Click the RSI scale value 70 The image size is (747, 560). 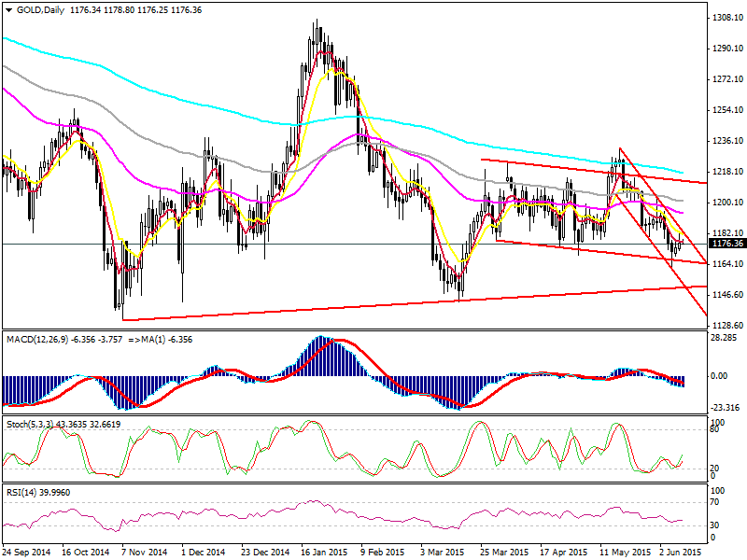coord(715,502)
